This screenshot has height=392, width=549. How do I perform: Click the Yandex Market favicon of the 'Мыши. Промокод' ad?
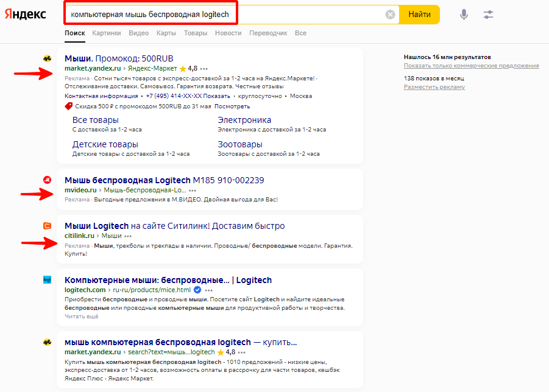point(48,58)
